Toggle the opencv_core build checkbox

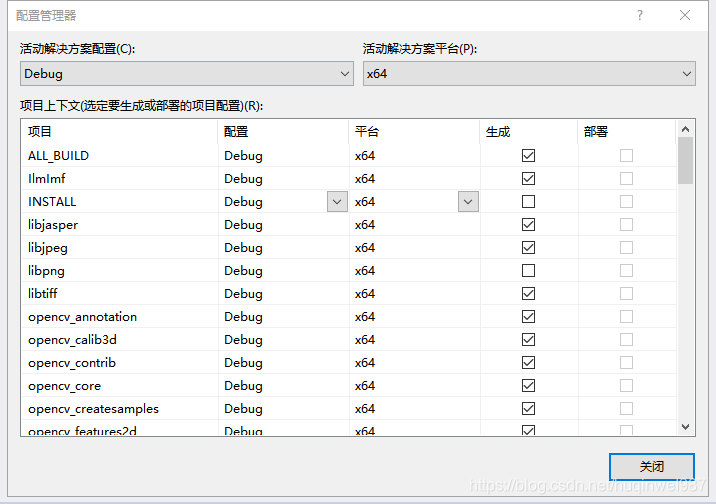528,386
